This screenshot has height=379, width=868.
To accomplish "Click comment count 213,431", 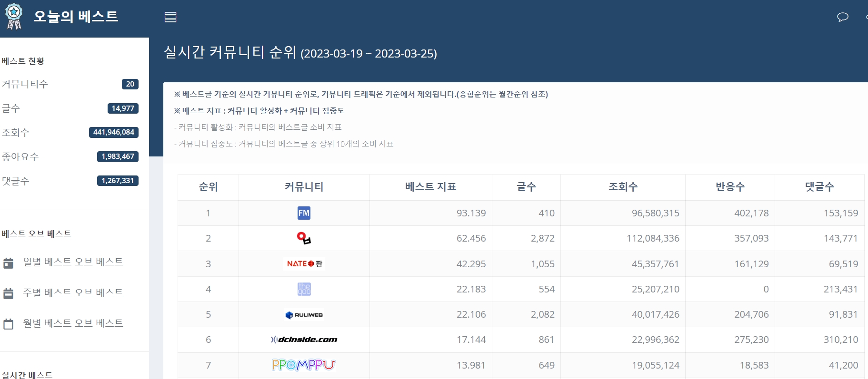I will pyautogui.click(x=841, y=289).
